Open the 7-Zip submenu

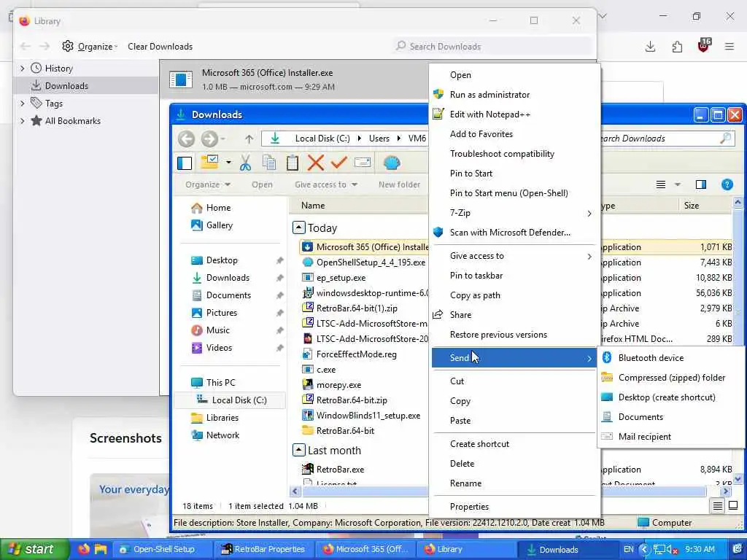tap(514, 213)
